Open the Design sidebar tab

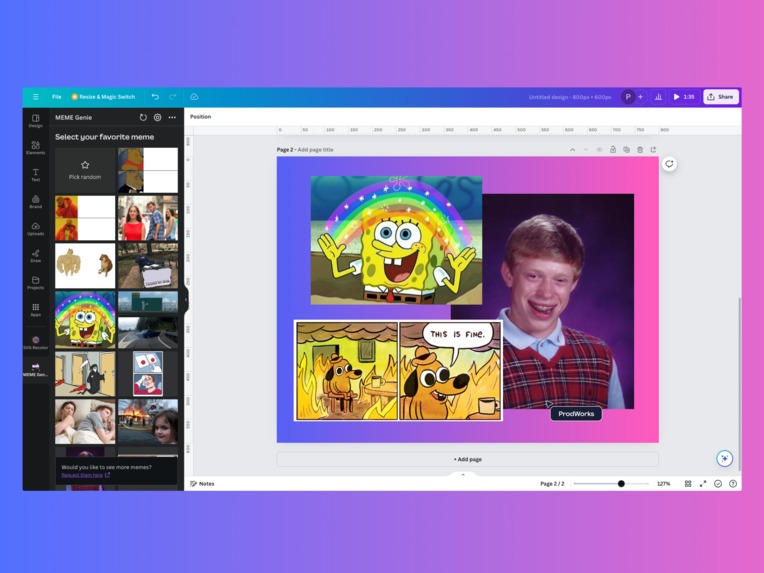point(36,121)
